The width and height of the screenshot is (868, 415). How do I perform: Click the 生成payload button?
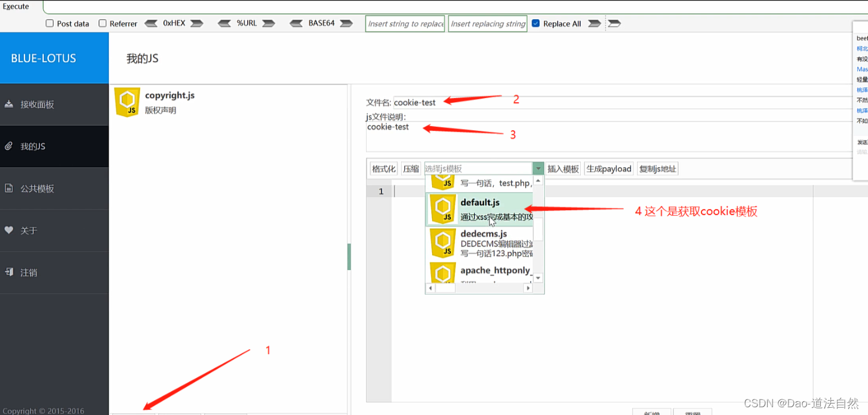[x=609, y=169]
